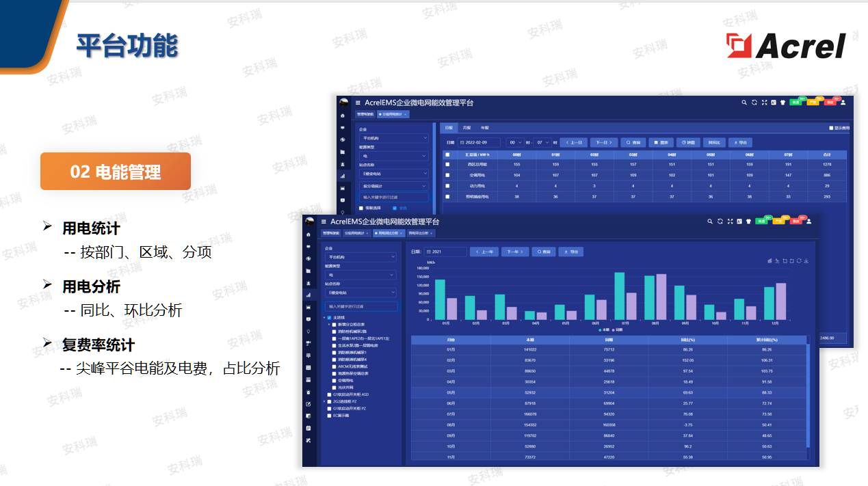Viewport: 868px width, 486px height.
Task: Click the home icon in front window sidebar
Action: point(308,234)
